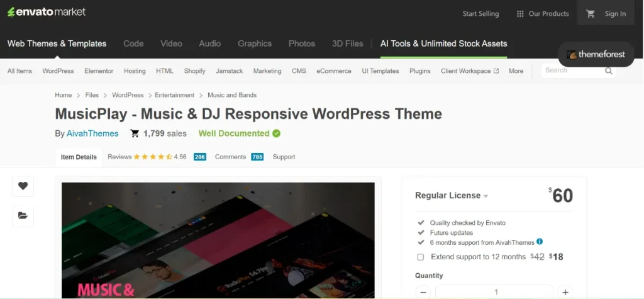Switch to the Item Details tab
Image resolution: width=644 pixels, height=299 pixels.
[x=79, y=157]
